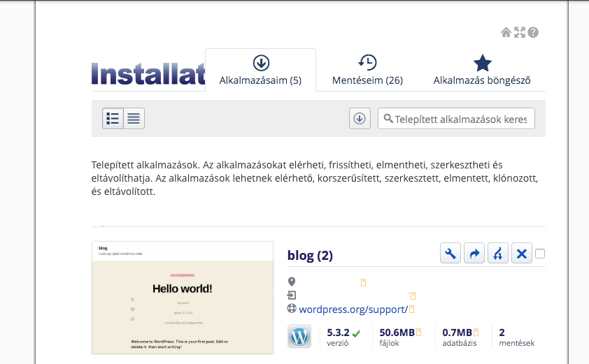Select the compact list view icon

[x=134, y=119]
